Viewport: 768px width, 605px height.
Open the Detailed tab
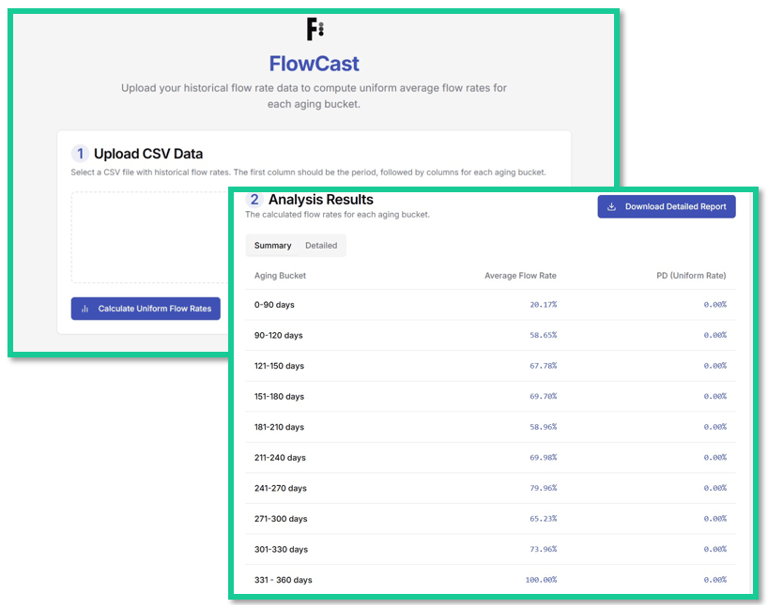tap(321, 245)
